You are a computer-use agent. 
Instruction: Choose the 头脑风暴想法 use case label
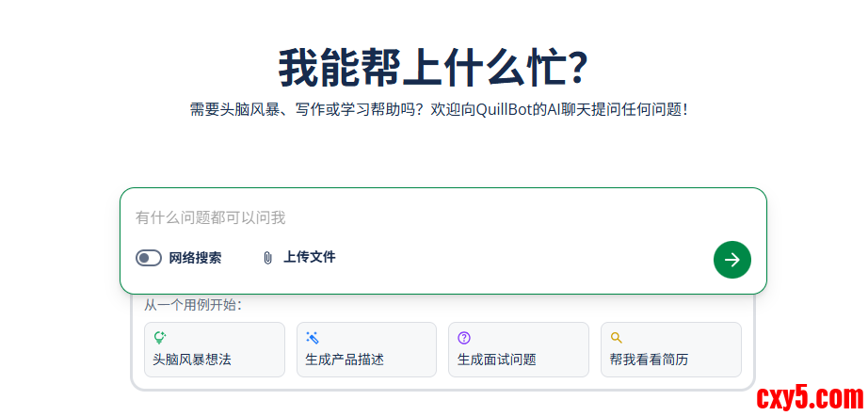pyautogui.click(x=192, y=360)
